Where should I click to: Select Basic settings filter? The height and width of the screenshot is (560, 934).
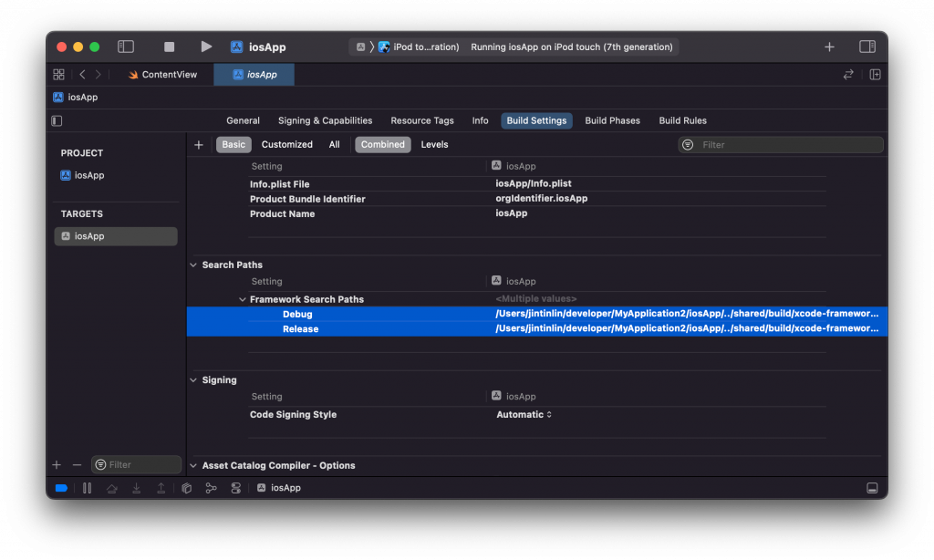point(233,145)
